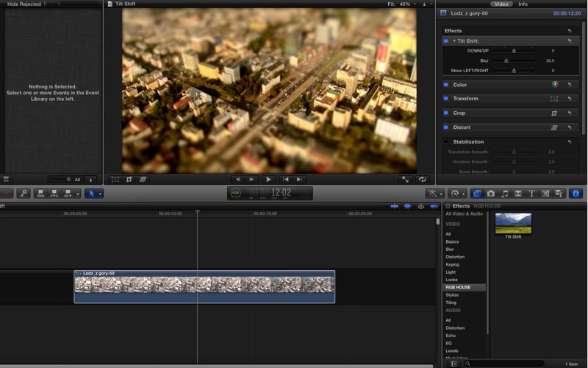Toggle the Transform checkbox off
Screen dimensions: 588x368
(x=446, y=99)
